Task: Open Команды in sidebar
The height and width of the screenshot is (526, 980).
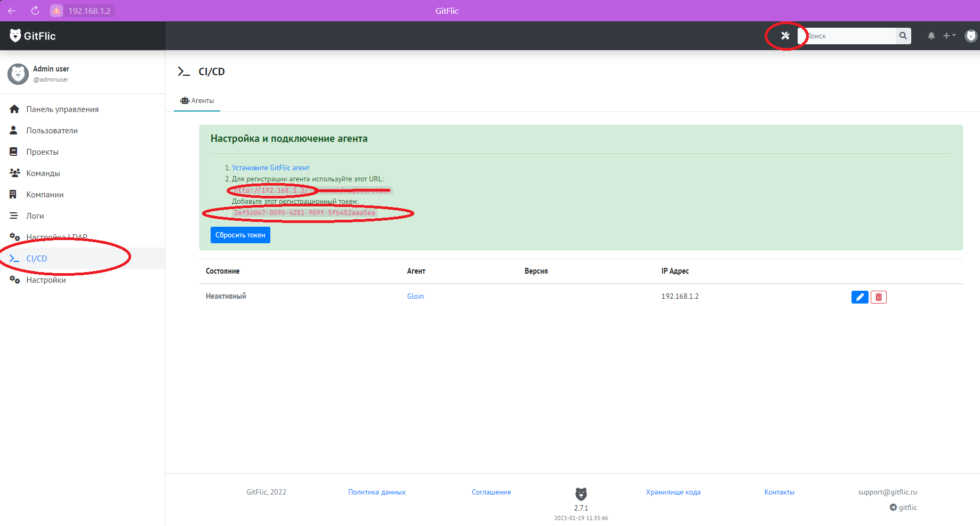Action: click(43, 173)
